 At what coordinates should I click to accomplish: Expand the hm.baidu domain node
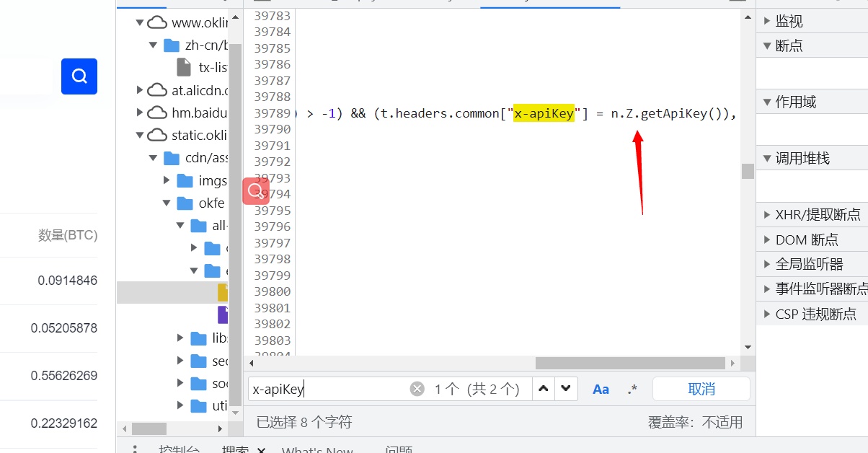point(140,113)
